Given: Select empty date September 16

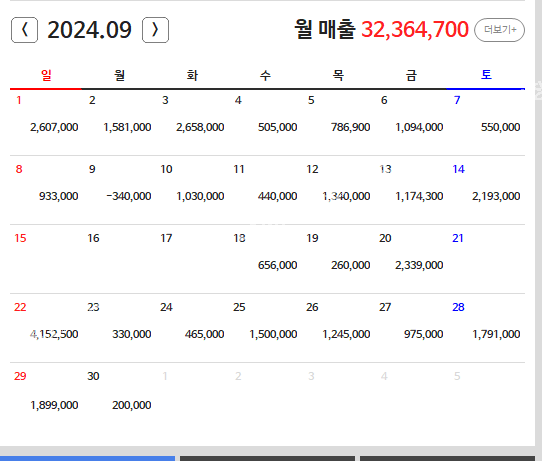Looking at the screenshot, I should pos(119,259).
